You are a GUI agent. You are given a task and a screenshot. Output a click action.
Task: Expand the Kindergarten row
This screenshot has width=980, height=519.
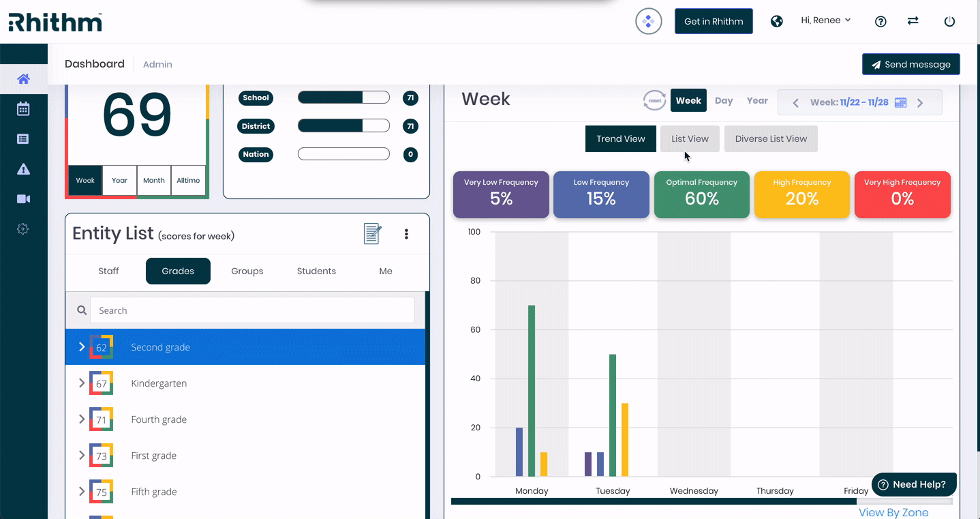coord(82,383)
